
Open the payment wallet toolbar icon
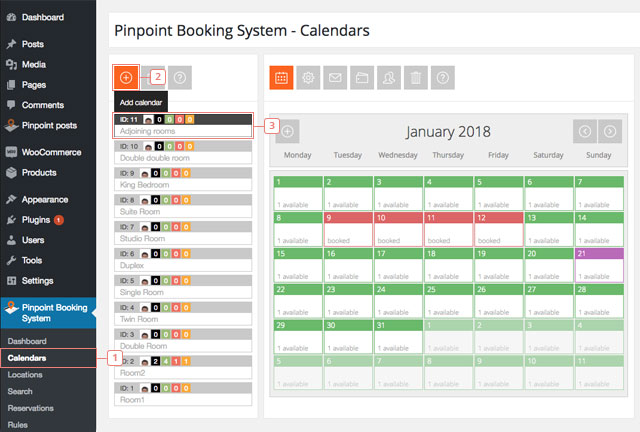[362, 78]
